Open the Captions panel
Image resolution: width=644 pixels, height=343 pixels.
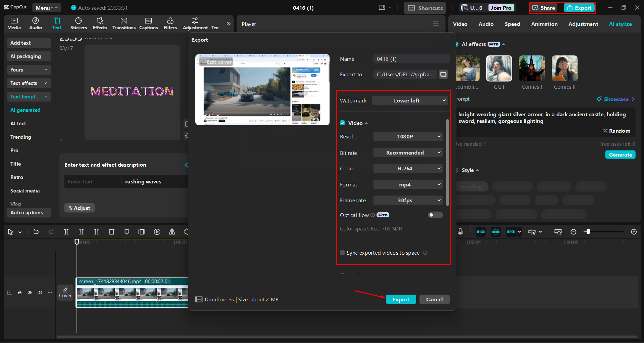coord(148,24)
